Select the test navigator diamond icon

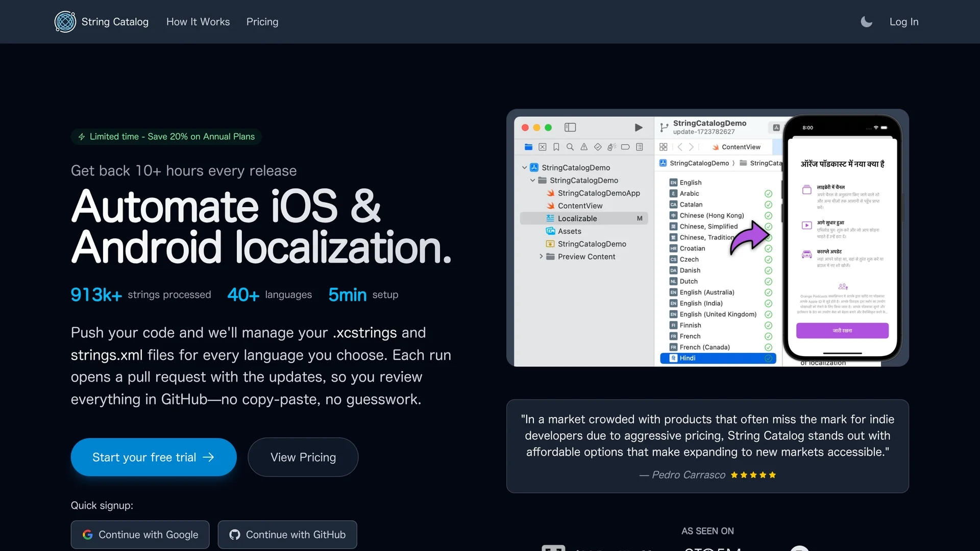click(x=598, y=147)
